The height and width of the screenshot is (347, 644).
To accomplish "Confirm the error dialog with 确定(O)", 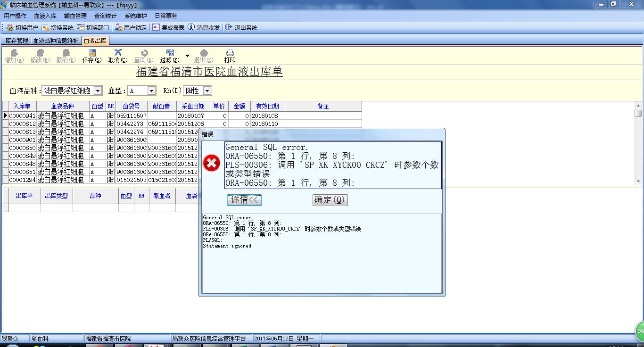I will click(330, 200).
